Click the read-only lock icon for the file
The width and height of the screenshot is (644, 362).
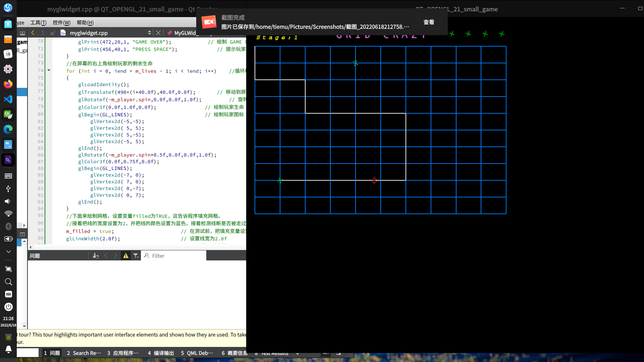pos(53,33)
